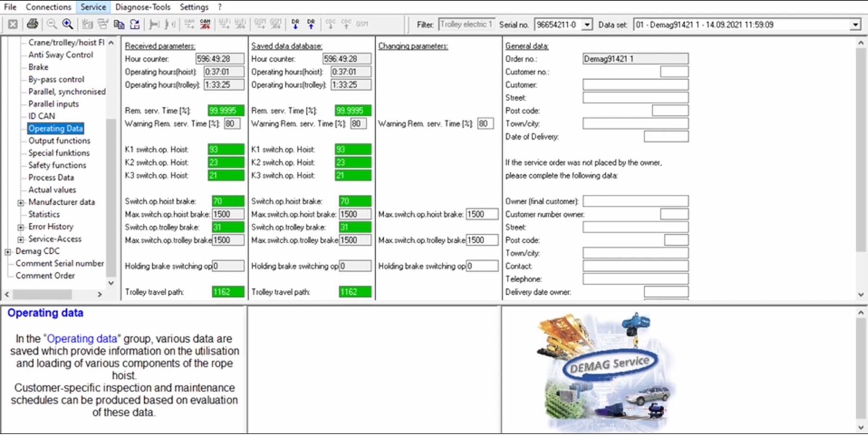Click the Print toolbar icon
The height and width of the screenshot is (440, 868).
pos(32,24)
